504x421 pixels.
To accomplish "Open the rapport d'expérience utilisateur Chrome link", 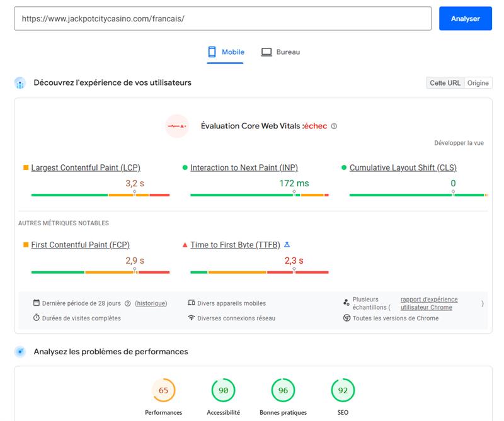I will click(x=429, y=303).
